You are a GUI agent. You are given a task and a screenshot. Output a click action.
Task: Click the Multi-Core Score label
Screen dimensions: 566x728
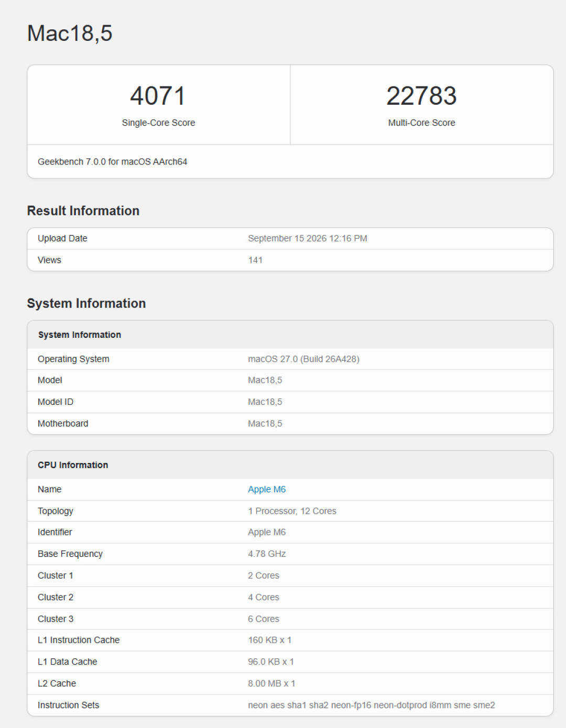[x=421, y=123]
